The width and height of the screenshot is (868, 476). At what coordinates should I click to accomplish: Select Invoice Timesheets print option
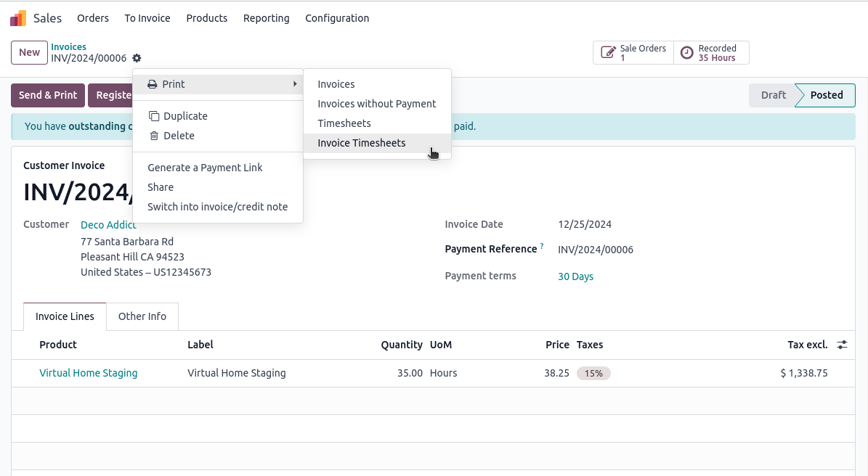362,143
